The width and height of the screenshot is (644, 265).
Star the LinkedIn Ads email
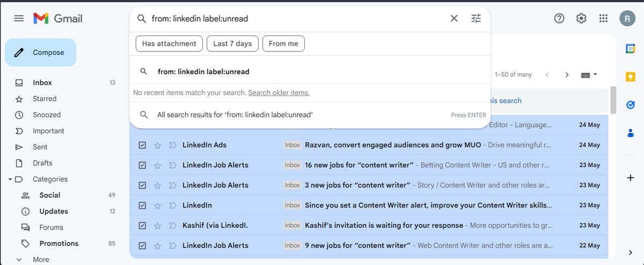coord(158,145)
